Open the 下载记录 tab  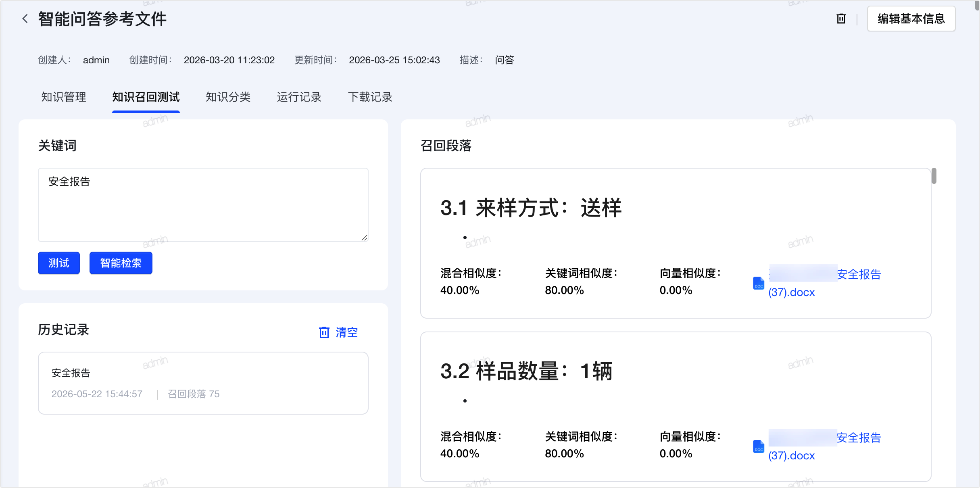[370, 97]
